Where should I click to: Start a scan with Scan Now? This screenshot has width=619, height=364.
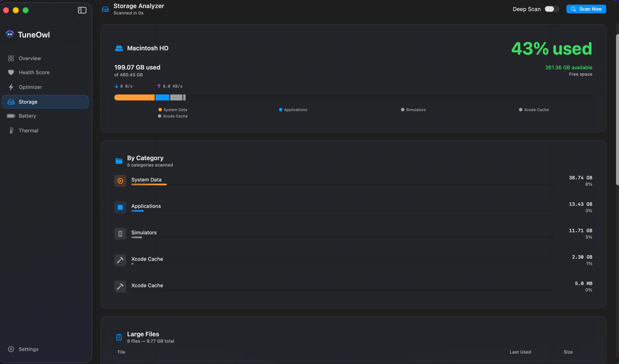[x=586, y=9]
